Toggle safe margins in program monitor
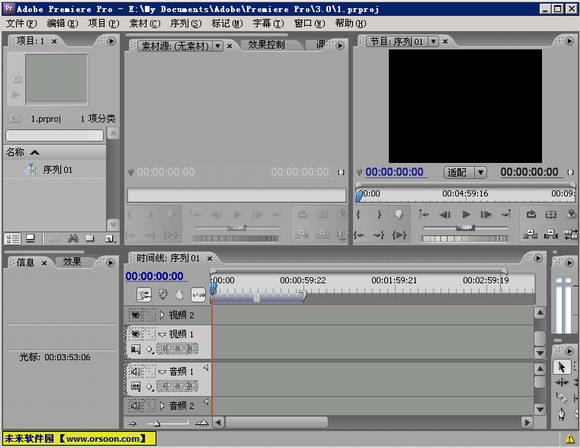The image size is (580, 448). [x=551, y=214]
